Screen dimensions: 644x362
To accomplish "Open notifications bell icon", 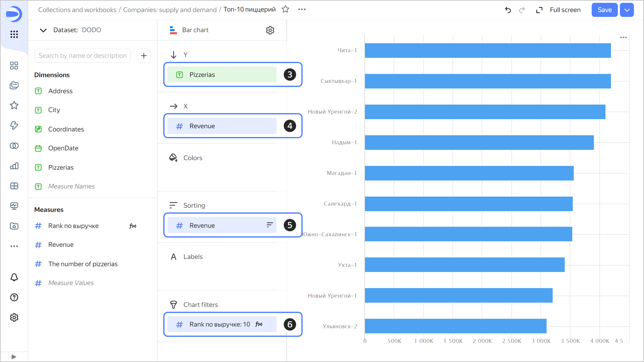I will pyautogui.click(x=14, y=277).
